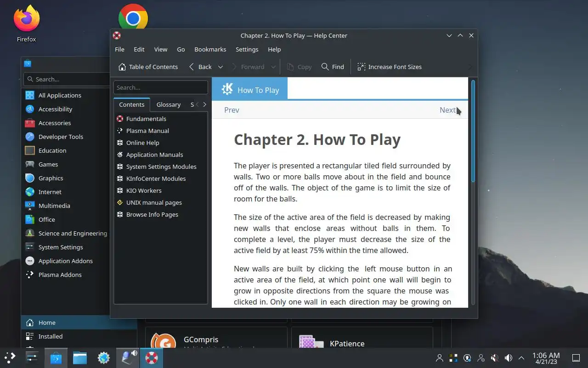Image resolution: width=588 pixels, height=368 pixels.
Task: Open Firefox from the desktop shortcut
Action: pyautogui.click(x=26, y=23)
